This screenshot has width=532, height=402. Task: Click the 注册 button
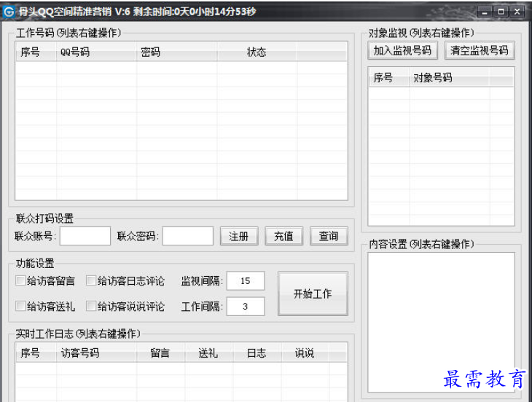(239, 236)
